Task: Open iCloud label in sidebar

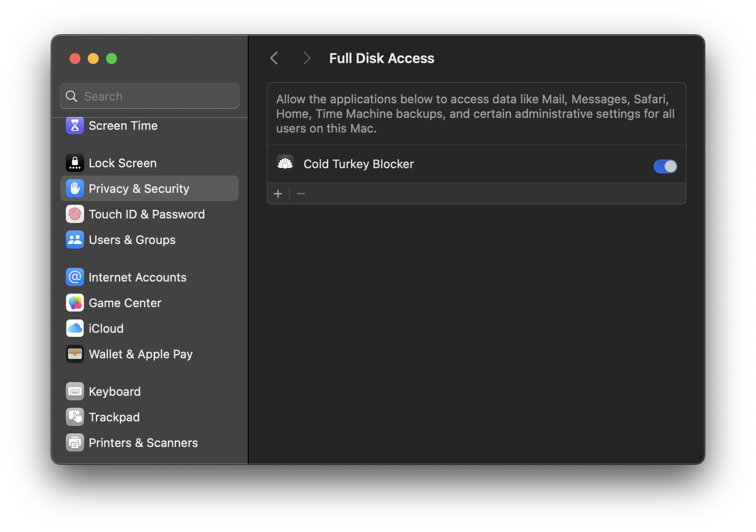Action: coord(106,329)
